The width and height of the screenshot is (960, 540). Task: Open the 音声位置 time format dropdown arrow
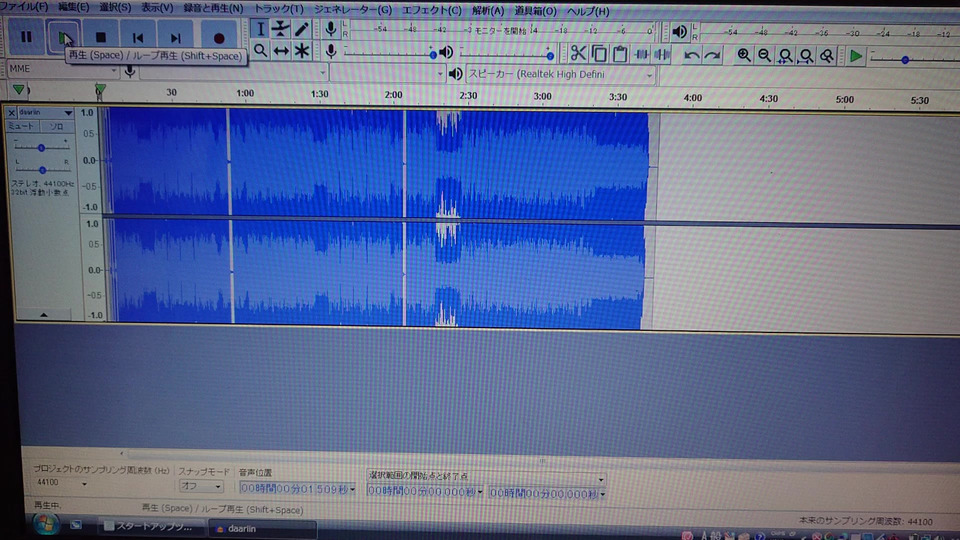click(x=353, y=489)
